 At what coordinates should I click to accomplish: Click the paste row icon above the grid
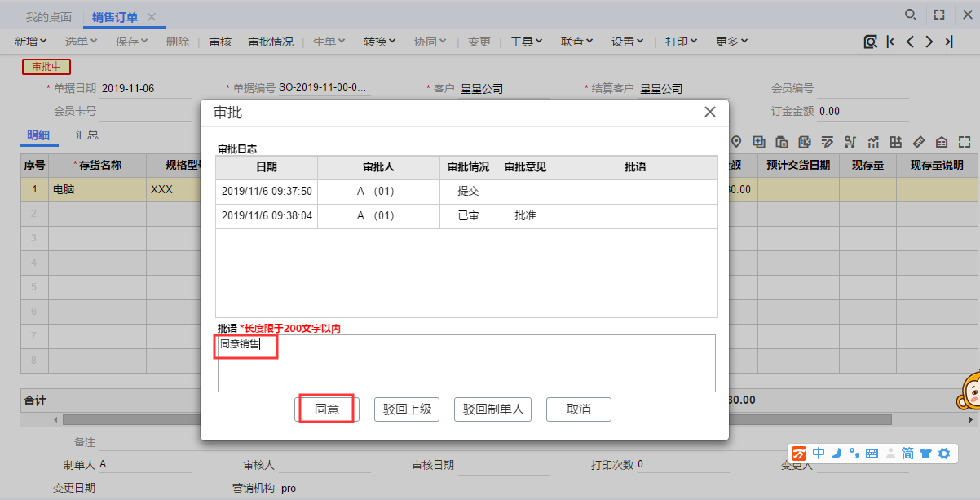[782, 142]
